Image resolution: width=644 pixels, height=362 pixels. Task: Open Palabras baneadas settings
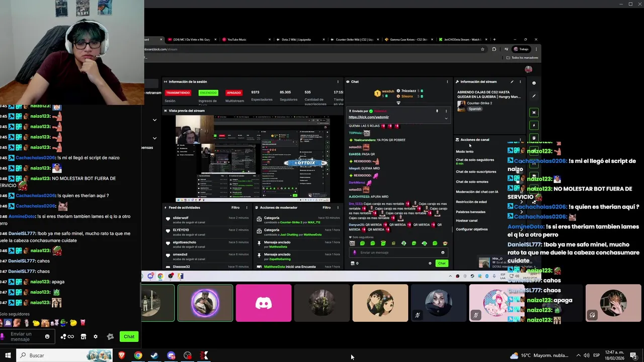470,212
